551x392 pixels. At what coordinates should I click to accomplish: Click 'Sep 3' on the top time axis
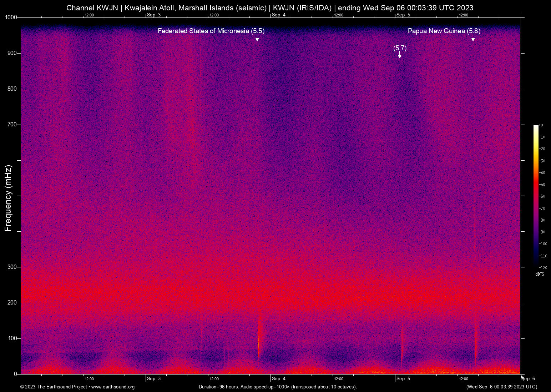coord(154,15)
